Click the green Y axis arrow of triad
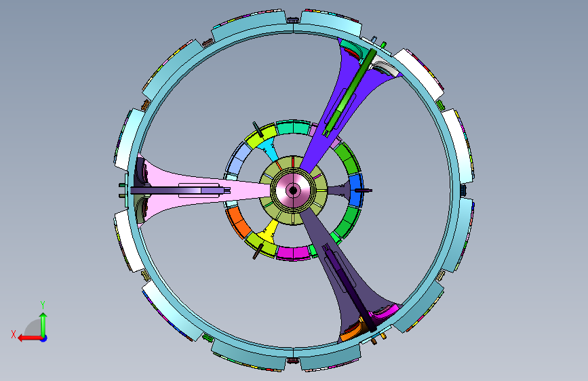Image resolution: width=588 pixels, height=381 pixels. point(43,324)
